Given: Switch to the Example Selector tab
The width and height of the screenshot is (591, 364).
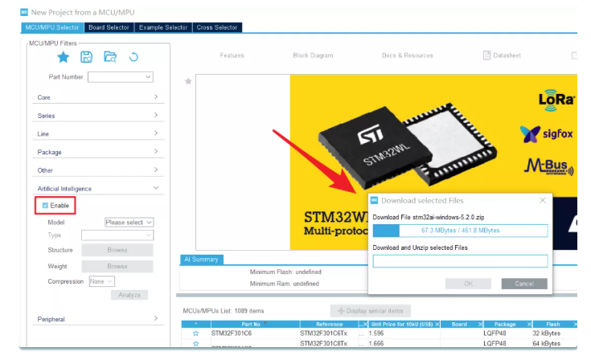Looking at the screenshot, I should coord(162,27).
